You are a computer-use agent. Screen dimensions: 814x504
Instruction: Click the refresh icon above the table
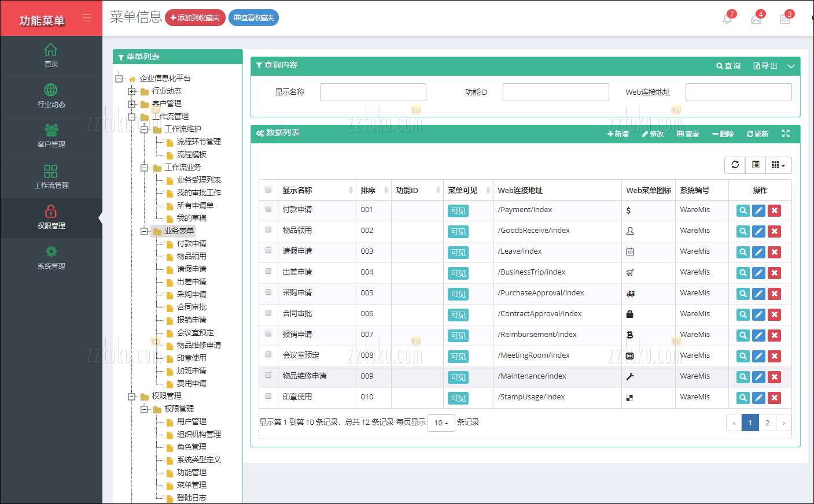735,165
